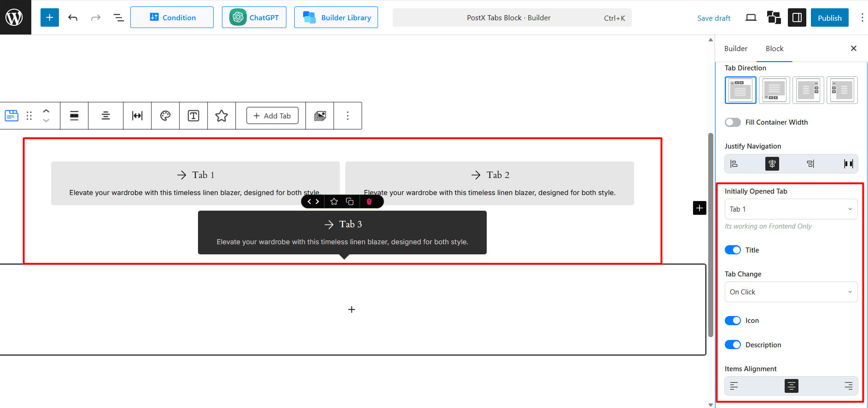Align items to the center

coord(792,386)
